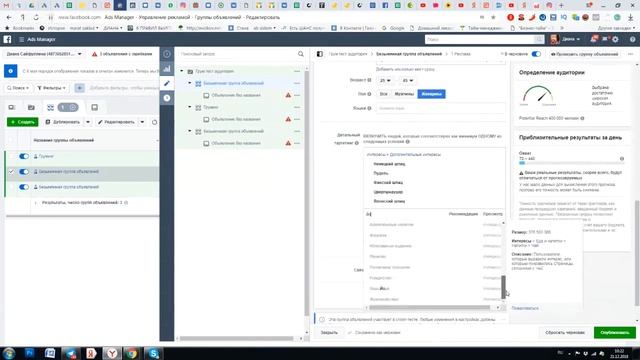Open the help question mark icon

tap(632, 39)
